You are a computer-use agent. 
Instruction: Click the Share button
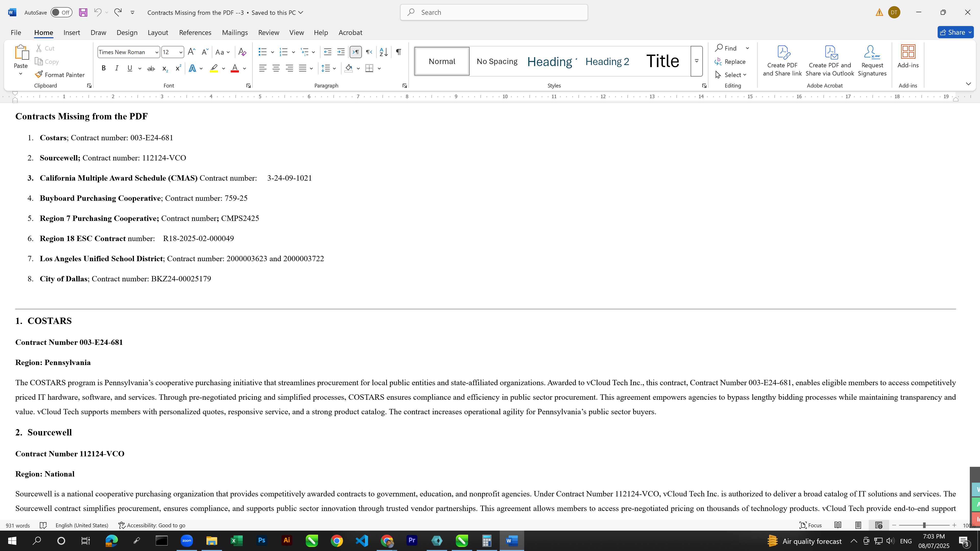[x=955, y=33]
